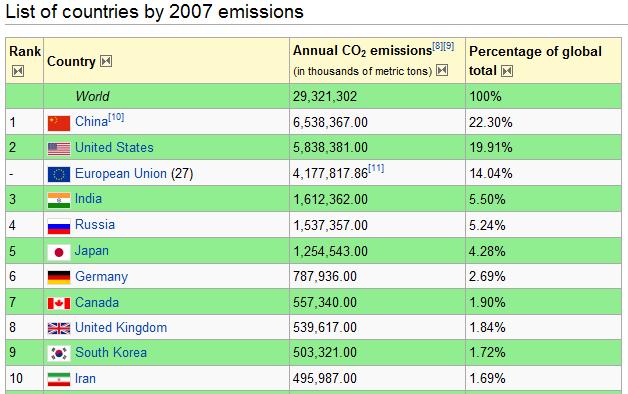
Task: Follow the Germany link
Action: 101,277
